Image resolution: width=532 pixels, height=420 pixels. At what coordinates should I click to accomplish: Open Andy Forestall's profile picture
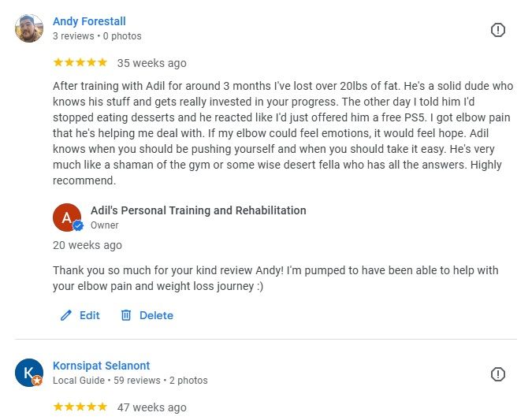(x=29, y=28)
